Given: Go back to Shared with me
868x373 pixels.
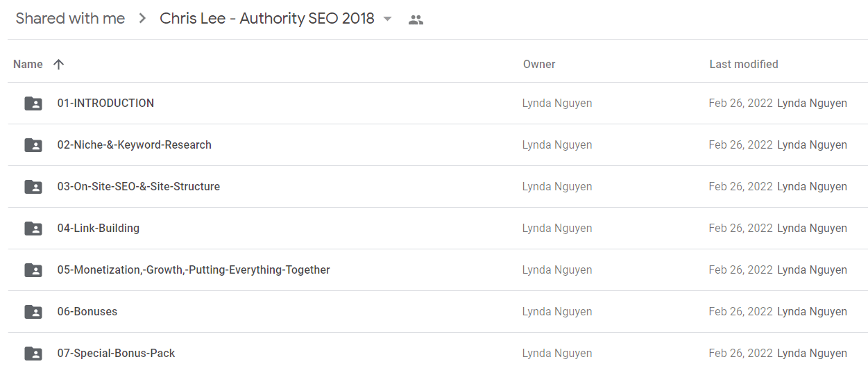Looking at the screenshot, I should tap(70, 19).
